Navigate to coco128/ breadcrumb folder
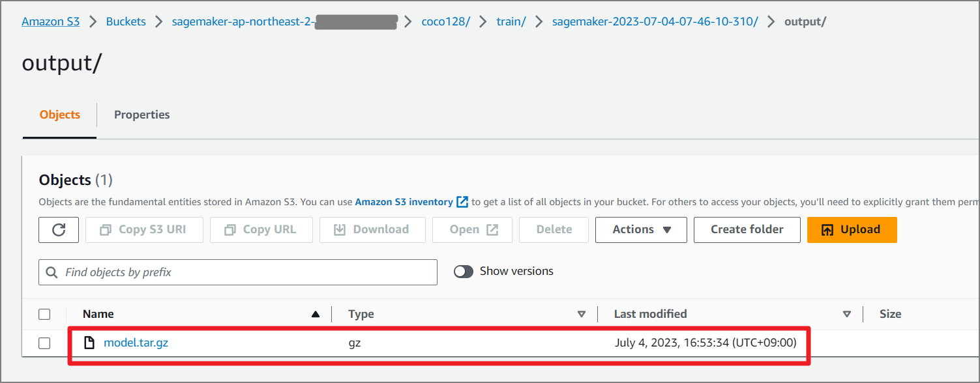The height and width of the screenshot is (383, 980). click(x=446, y=21)
